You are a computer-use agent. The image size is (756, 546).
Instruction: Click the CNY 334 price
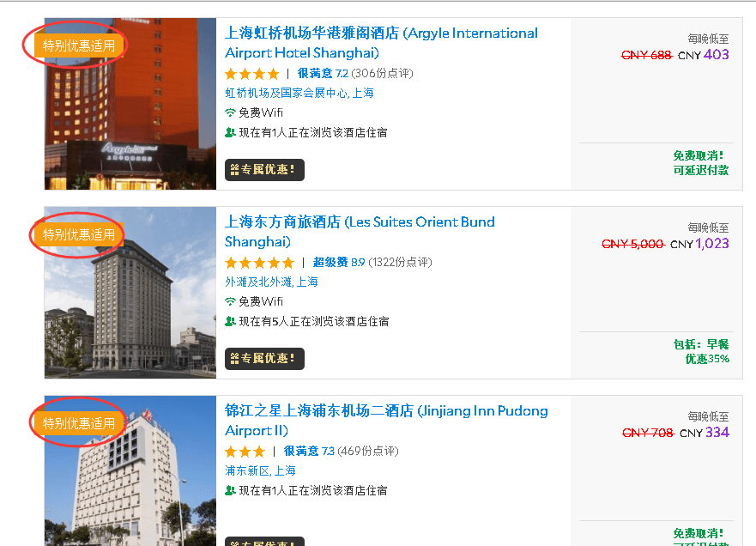coord(704,433)
